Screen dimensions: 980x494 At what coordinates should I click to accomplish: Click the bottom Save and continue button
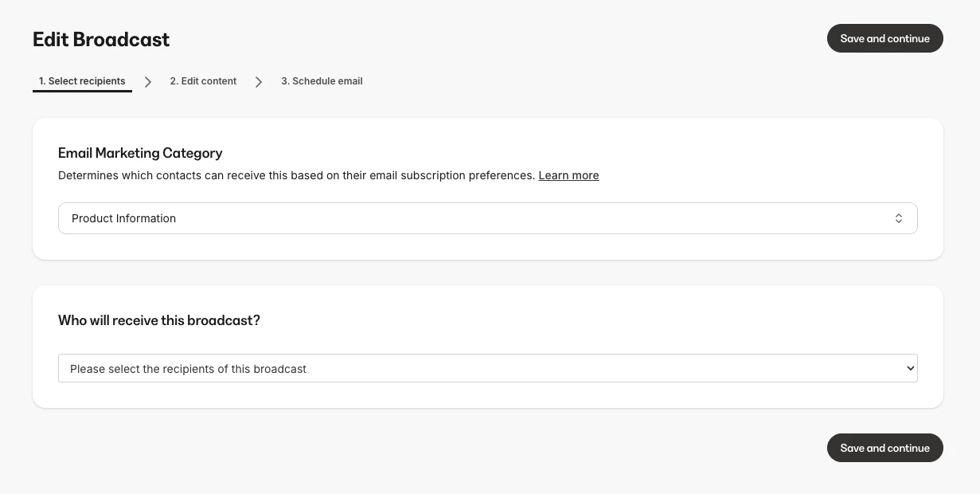(x=884, y=448)
